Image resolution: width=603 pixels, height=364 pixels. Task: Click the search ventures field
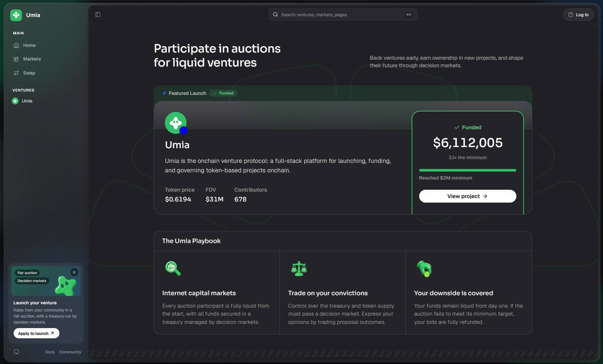coord(343,15)
